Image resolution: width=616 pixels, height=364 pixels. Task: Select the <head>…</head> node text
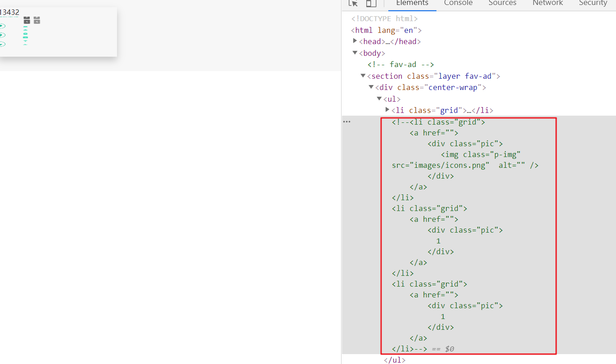[390, 42]
